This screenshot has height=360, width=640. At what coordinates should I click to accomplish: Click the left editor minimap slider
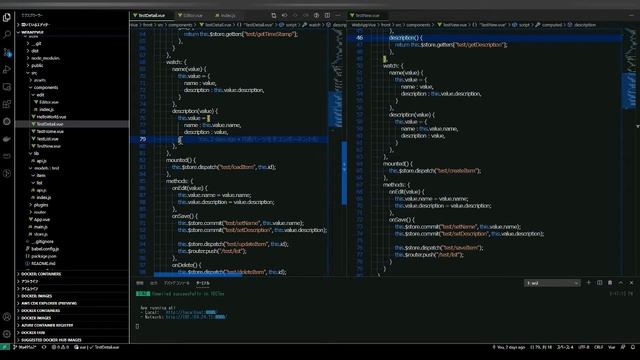point(336,109)
